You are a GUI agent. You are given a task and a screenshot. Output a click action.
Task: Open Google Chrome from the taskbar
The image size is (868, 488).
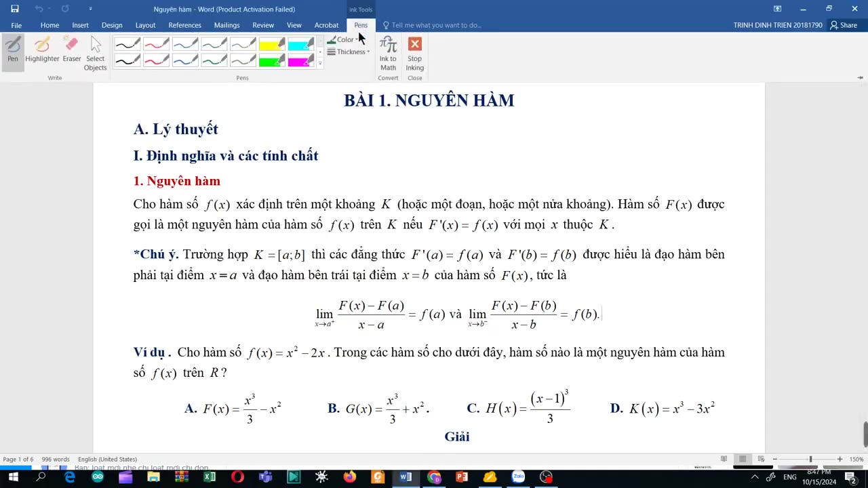[434, 477]
